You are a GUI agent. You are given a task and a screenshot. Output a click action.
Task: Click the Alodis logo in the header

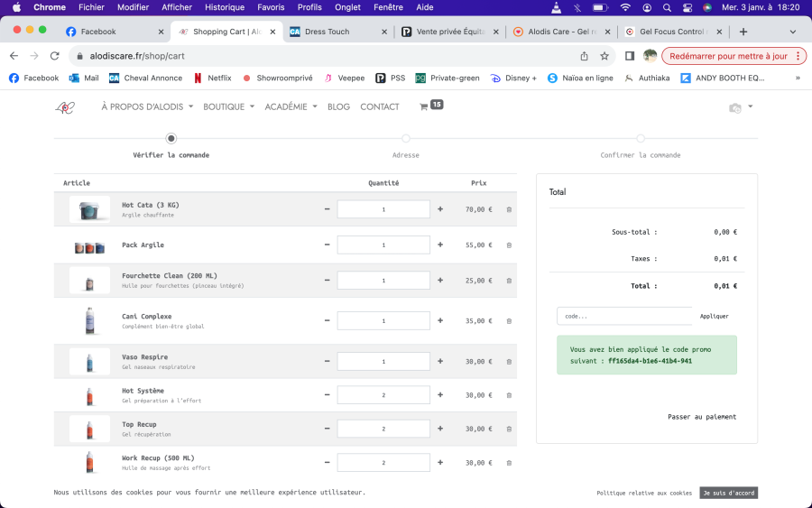[x=65, y=107]
